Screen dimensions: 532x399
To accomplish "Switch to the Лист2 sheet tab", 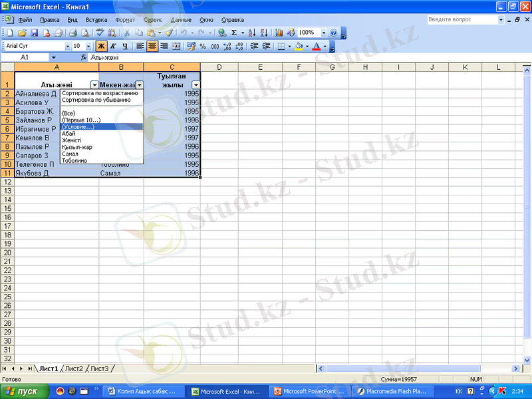I will click(x=74, y=368).
